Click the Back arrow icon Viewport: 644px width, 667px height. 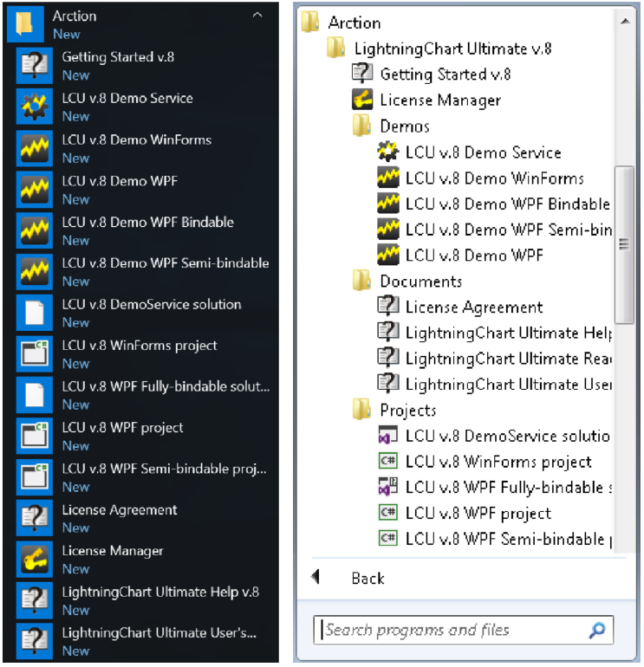click(x=315, y=577)
